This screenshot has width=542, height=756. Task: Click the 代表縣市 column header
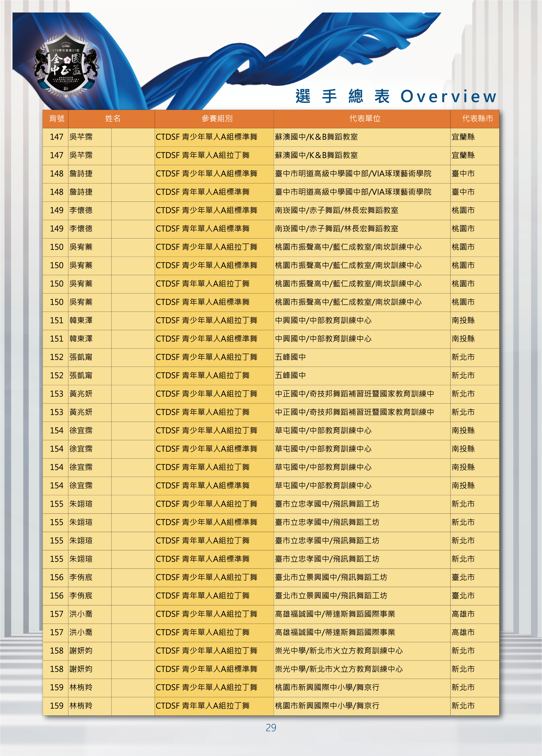[x=477, y=119]
